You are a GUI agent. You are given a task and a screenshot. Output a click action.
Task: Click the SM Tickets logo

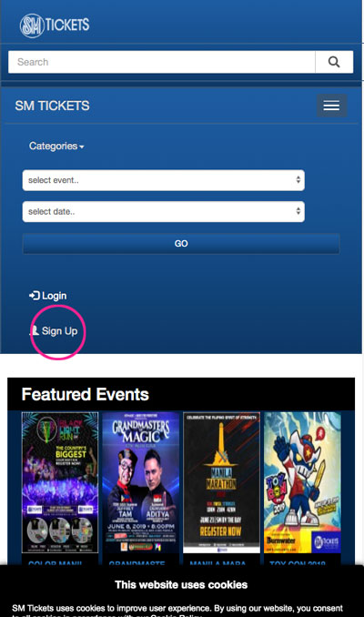click(x=55, y=25)
